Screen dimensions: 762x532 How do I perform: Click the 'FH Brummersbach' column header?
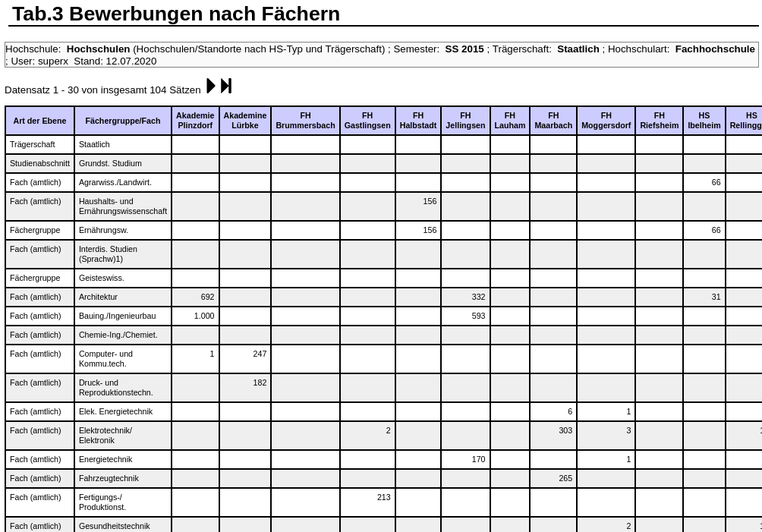pyautogui.click(x=305, y=121)
